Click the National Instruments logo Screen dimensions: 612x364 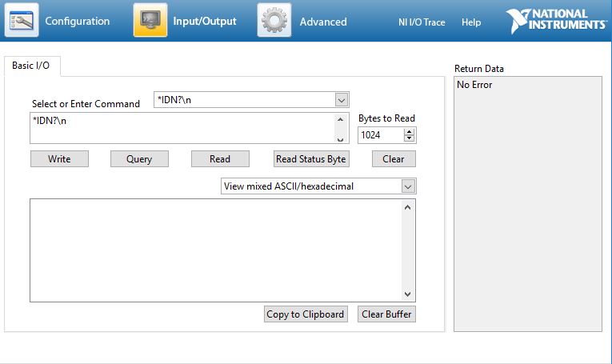pos(556,20)
